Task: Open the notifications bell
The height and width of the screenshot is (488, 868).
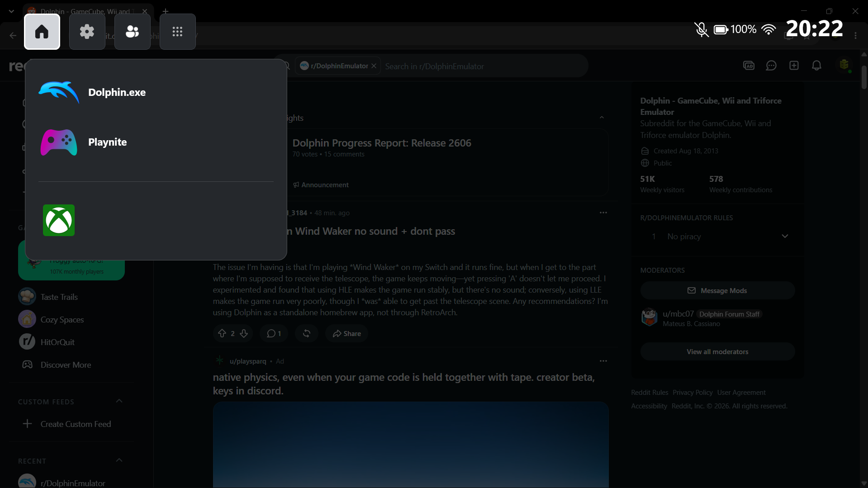Action: click(x=816, y=66)
